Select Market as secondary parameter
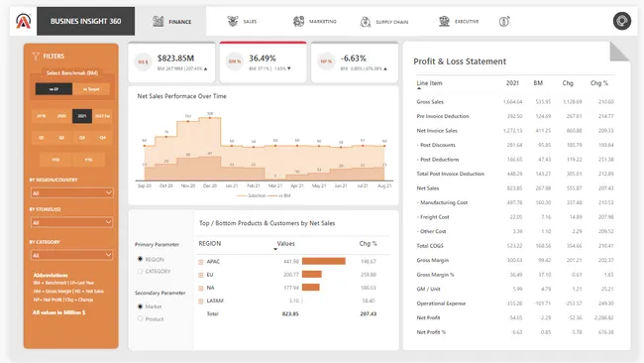 [x=140, y=306]
